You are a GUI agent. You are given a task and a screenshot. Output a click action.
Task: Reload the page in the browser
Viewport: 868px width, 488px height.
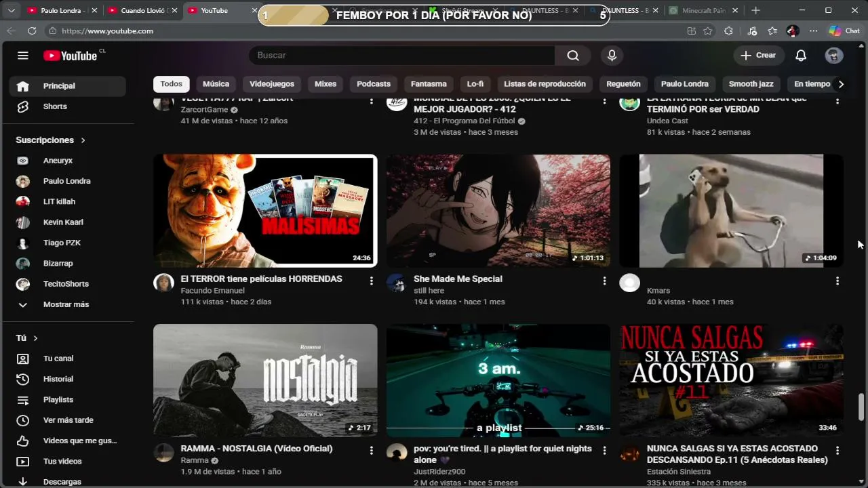click(32, 30)
